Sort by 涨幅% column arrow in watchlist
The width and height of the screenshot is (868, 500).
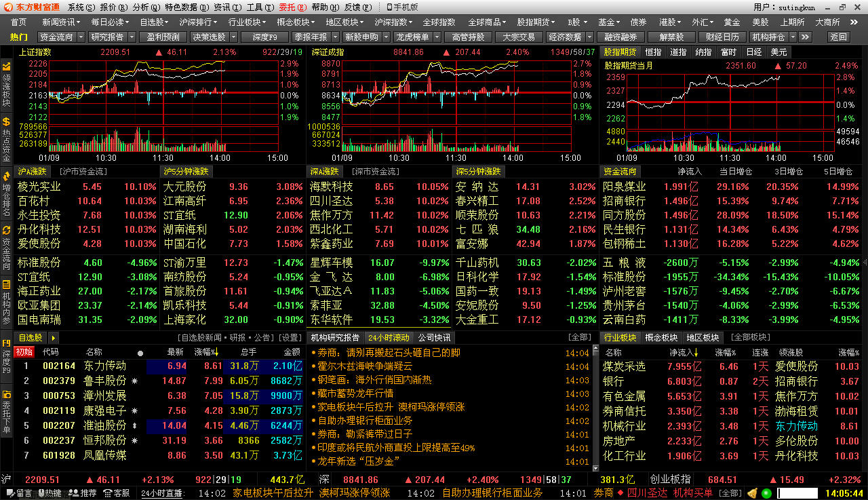click(216, 353)
